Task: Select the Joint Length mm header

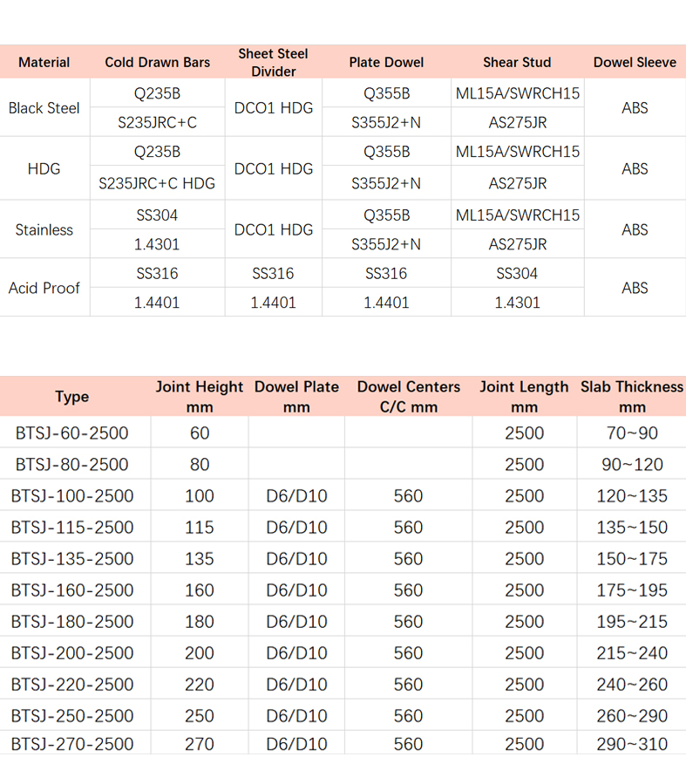Action: (524, 397)
